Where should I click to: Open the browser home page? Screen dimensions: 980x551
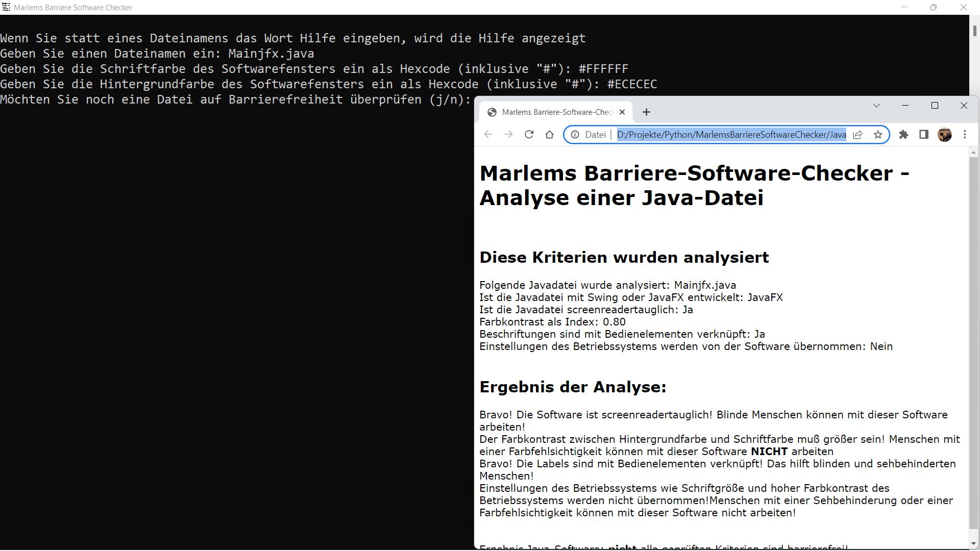coord(549,134)
